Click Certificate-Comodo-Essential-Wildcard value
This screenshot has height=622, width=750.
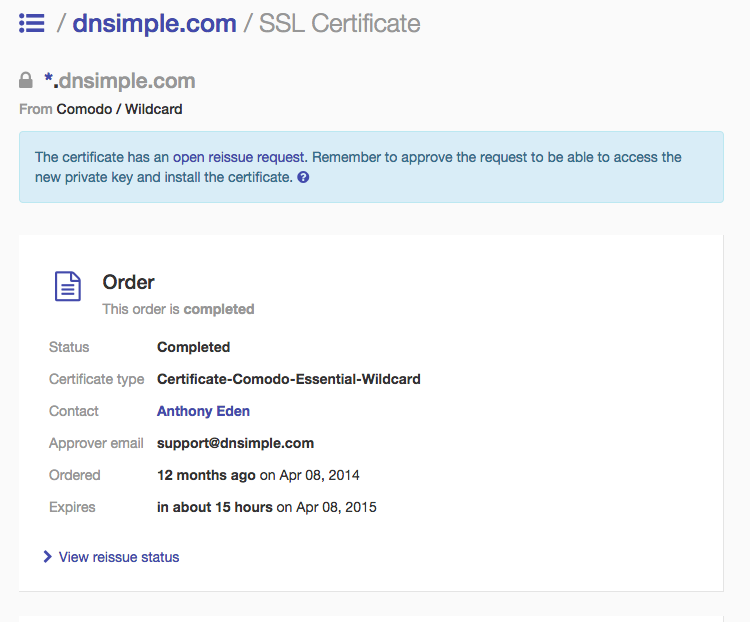289,379
